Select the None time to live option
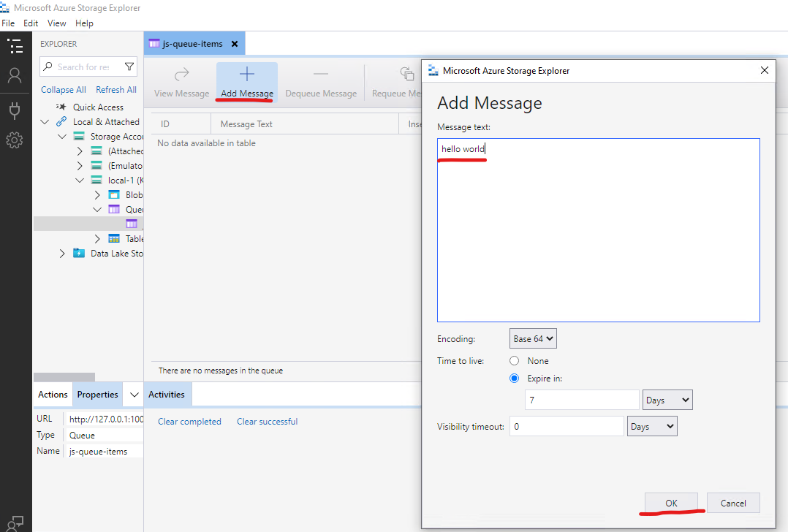The image size is (788, 532). pyautogui.click(x=514, y=361)
